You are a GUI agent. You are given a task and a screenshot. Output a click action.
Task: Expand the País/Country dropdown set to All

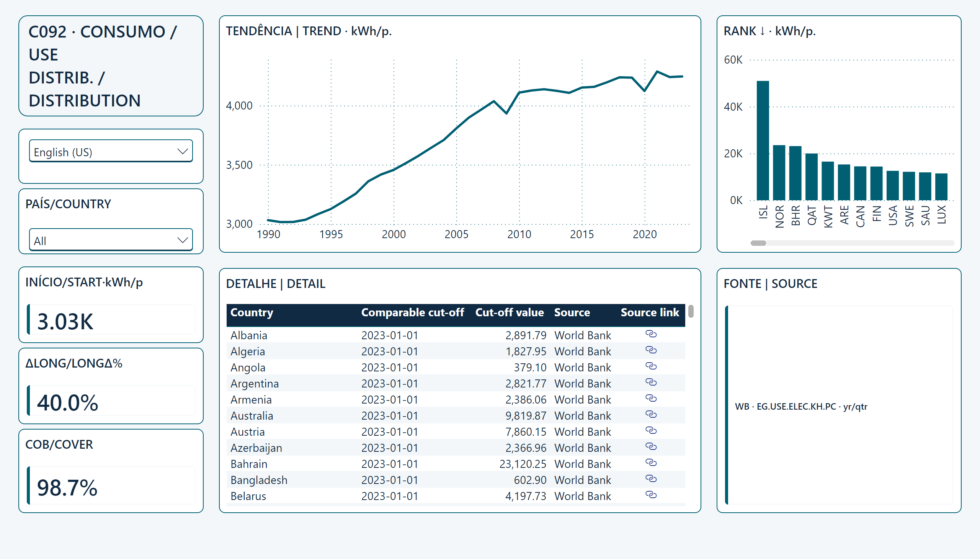click(x=111, y=240)
